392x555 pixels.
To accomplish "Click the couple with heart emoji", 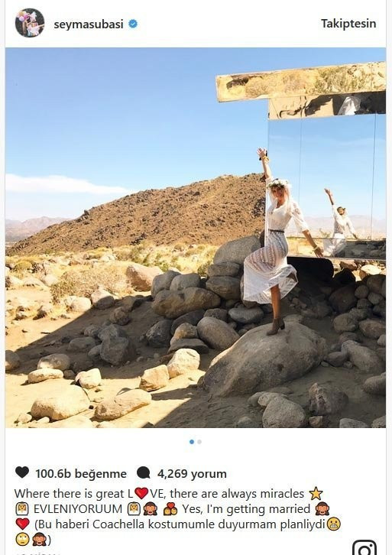I will tap(170, 509).
